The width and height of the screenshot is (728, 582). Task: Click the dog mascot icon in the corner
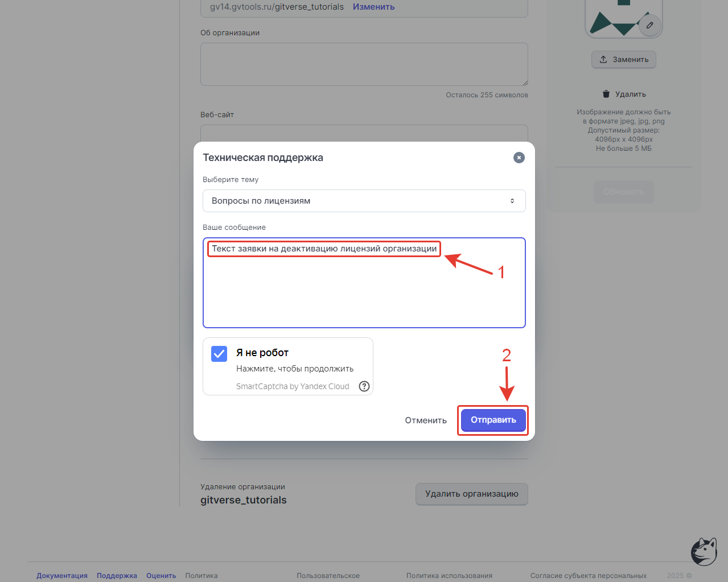coord(704,551)
